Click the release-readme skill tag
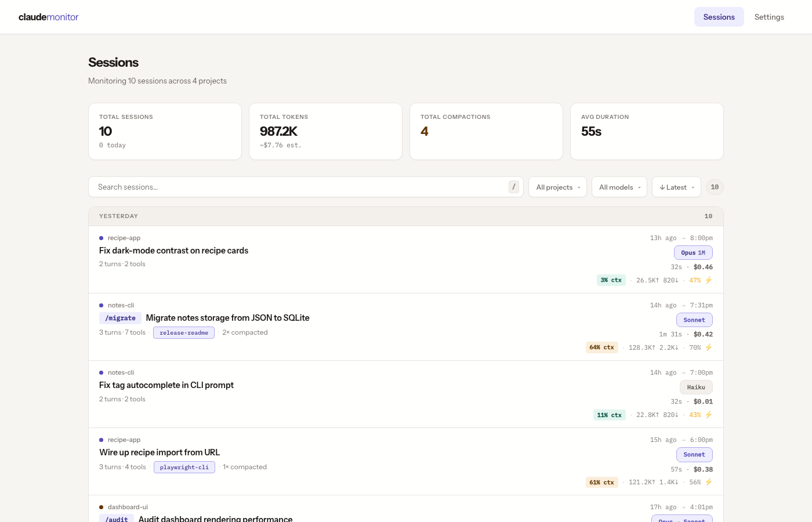 (x=184, y=332)
